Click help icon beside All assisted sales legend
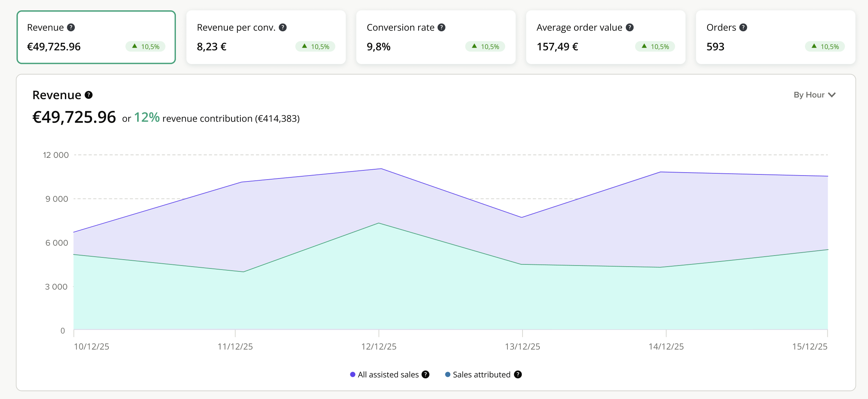 [426, 375]
